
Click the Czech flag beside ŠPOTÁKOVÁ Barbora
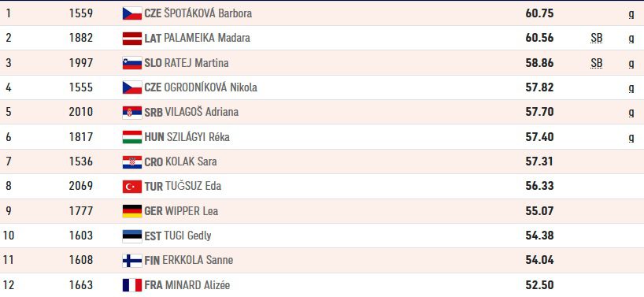[132, 13]
